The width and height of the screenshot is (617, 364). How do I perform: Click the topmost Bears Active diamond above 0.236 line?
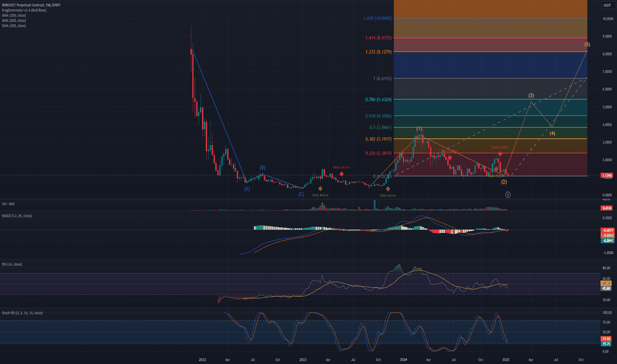pyautogui.click(x=500, y=154)
